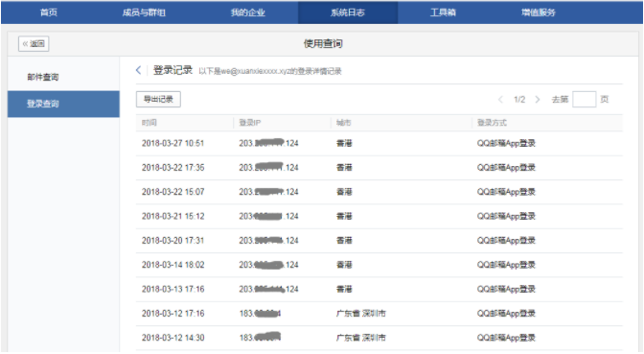Open the 成员与群组 tab
644x354 pixels.
pos(144,12)
